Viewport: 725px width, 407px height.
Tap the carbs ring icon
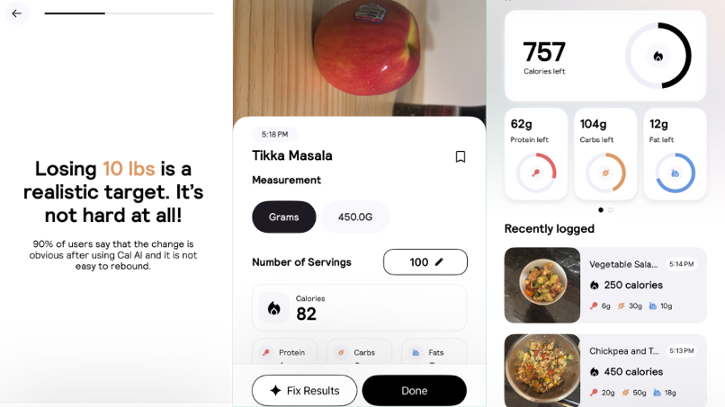coord(605,173)
